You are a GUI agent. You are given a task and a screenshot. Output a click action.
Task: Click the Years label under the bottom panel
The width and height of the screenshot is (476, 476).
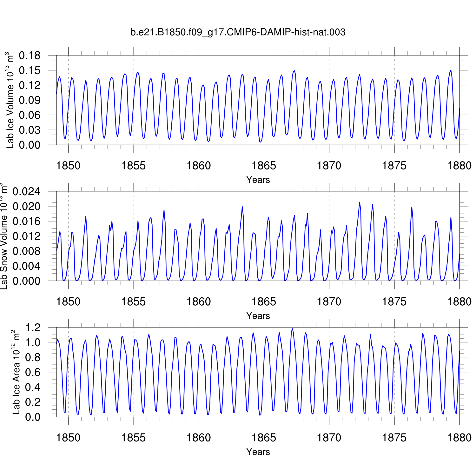[258, 452]
